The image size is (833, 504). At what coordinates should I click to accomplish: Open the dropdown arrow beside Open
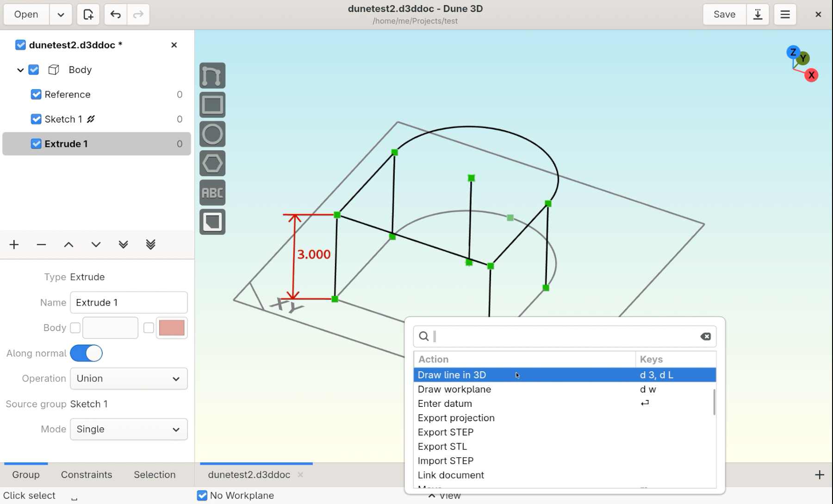[x=61, y=14]
